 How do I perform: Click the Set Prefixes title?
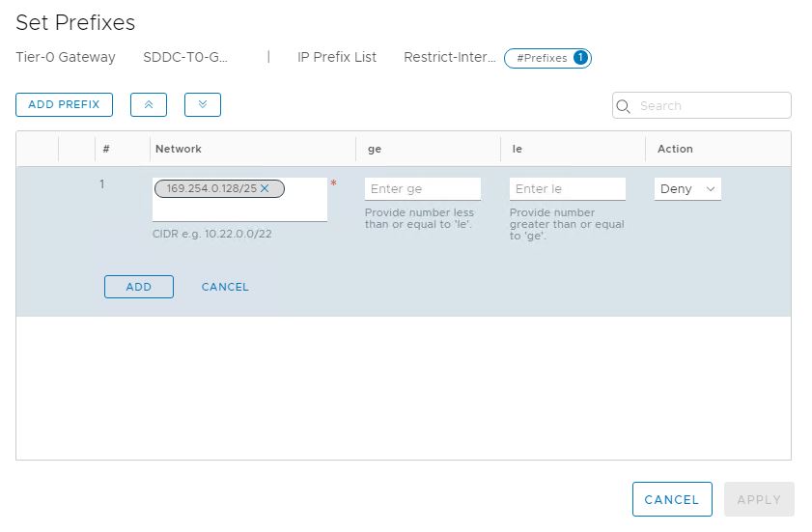pyautogui.click(x=75, y=23)
